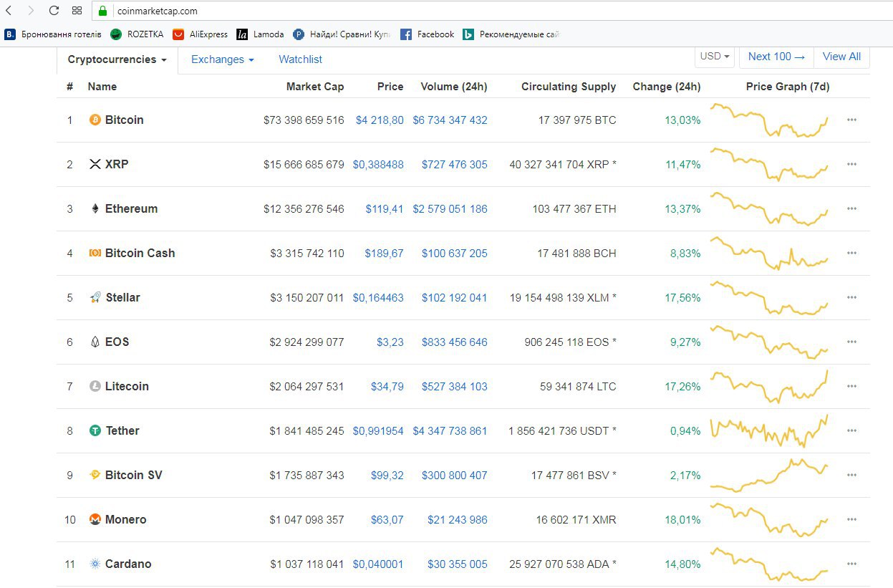Go to Next 100 page

click(x=776, y=57)
